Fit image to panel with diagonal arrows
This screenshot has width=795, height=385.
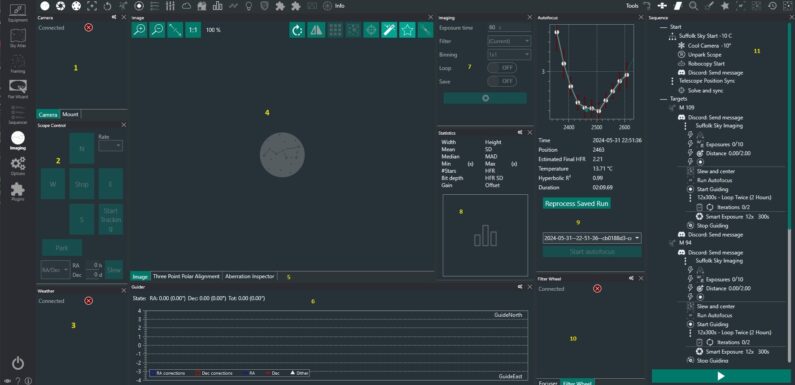(175, 30)
